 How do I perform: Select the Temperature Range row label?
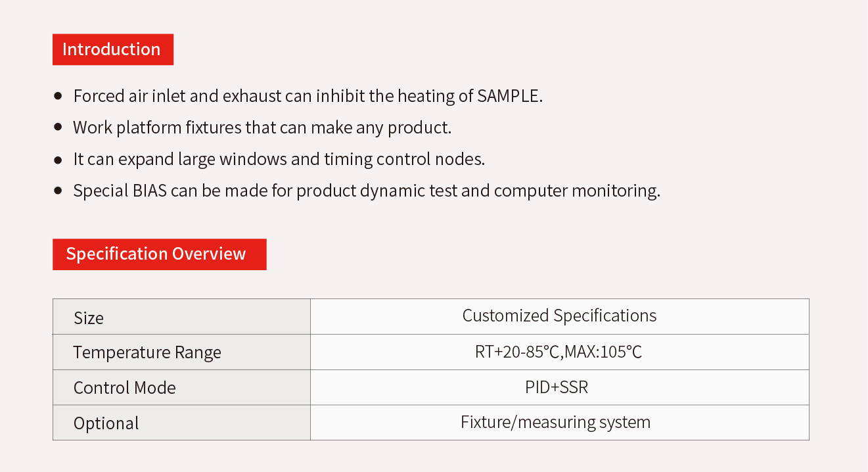point(147,352)
